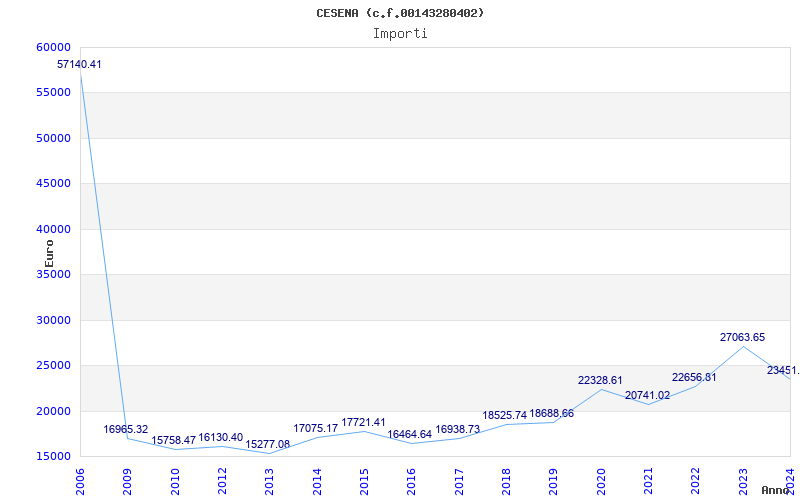Click the 2006 x-axis year label
This screenshot has height=500, width=800.
pyautogui.click(x=80, y=482)
